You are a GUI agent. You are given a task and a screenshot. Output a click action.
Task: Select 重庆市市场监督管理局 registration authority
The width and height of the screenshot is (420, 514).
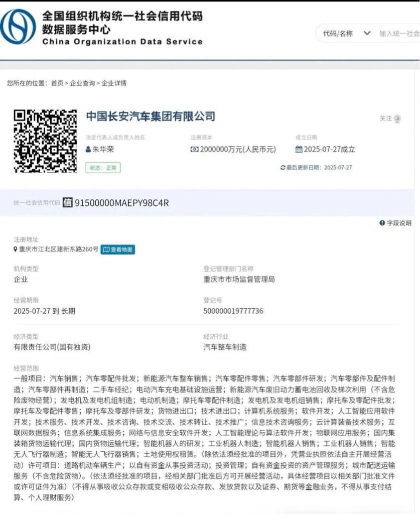click(239, 279)
